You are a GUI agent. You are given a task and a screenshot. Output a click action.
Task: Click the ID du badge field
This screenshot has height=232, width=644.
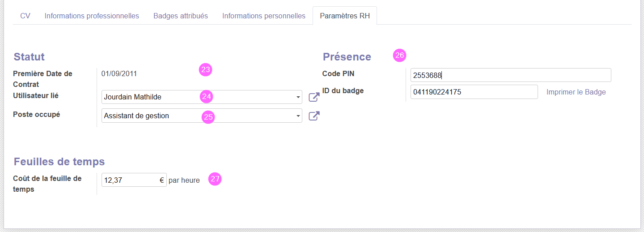(x=474, y=92)
